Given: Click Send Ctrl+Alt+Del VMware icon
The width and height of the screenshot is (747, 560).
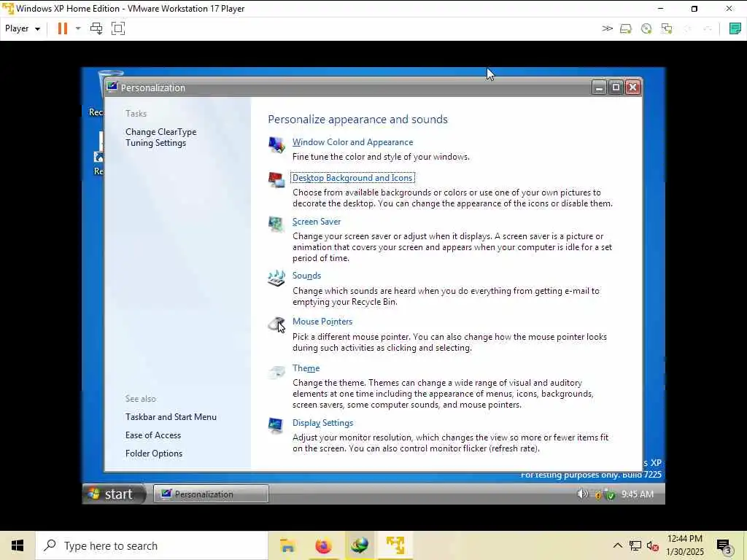Looking at the screenshot, I should [x=96, y=28].
